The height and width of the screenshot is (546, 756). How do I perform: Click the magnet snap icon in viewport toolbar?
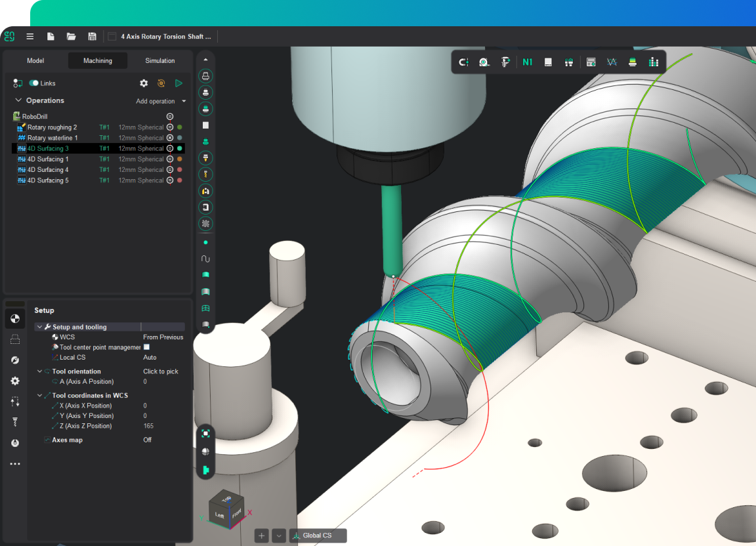(x=464, y=62)
